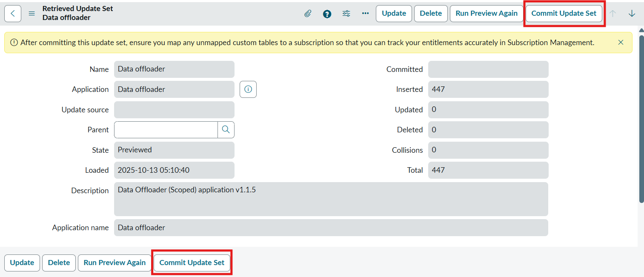Open the attachments paperclip icon
This screenshot has width=644, height=277.
308,14
